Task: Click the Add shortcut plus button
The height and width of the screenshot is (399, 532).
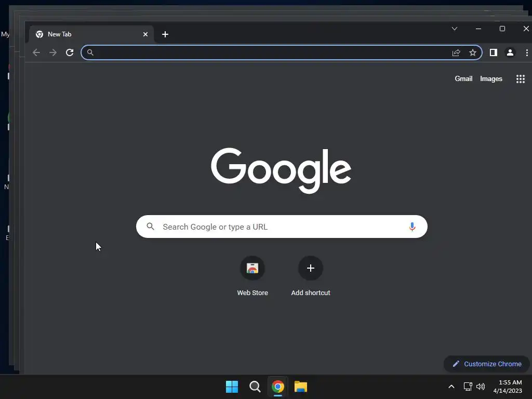Action: [311, 268]
